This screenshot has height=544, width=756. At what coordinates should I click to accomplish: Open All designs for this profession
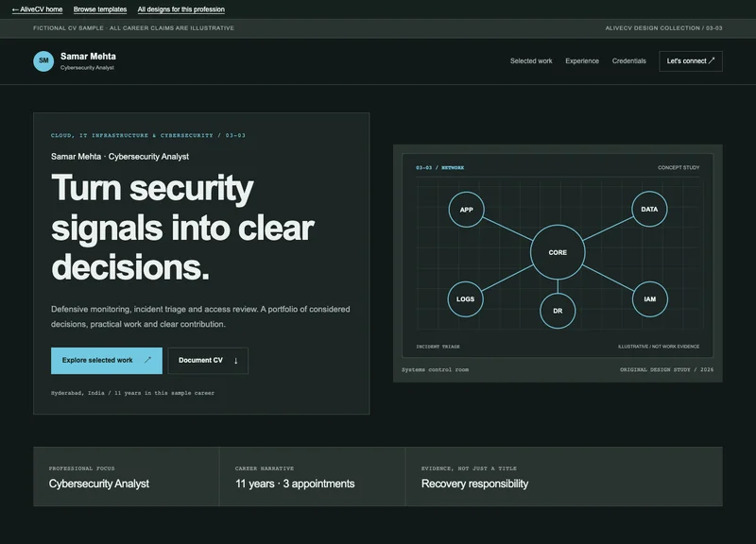(180, 9)
